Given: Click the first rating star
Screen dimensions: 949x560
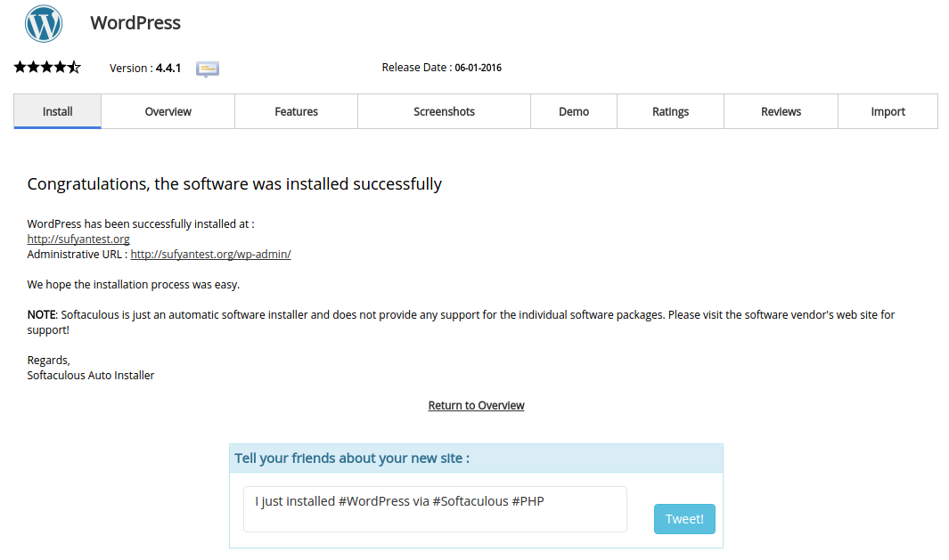Looking at the screenshot, I should [20, 67].
